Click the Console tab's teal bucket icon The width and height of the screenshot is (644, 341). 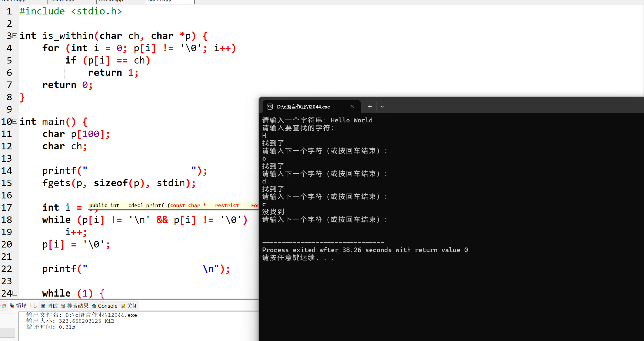click(x=94, y=306)
